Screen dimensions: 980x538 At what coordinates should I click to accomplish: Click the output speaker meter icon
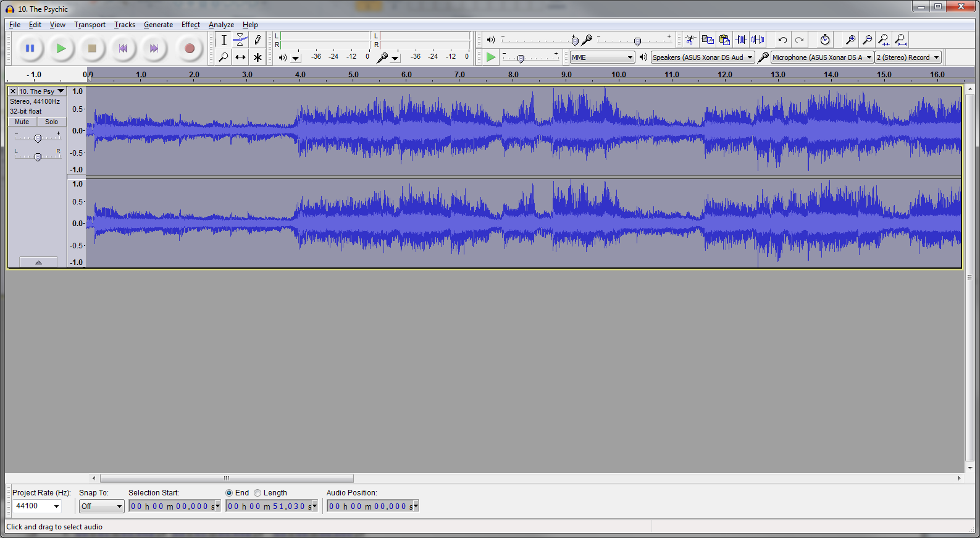point(283,57)
